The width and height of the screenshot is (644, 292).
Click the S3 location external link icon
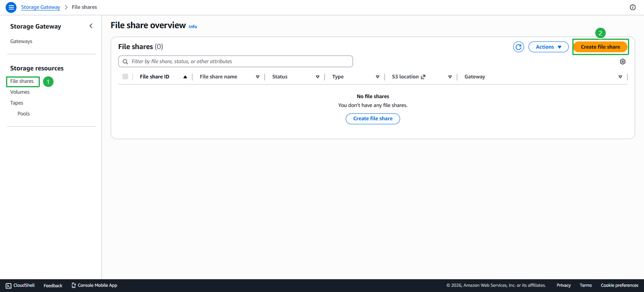423,77
